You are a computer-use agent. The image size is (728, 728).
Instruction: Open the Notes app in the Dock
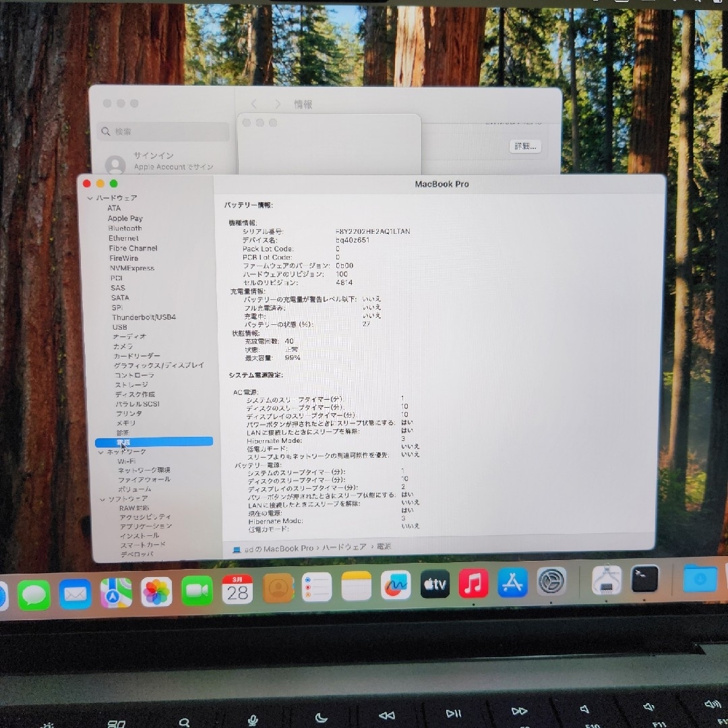pos(356,586)
